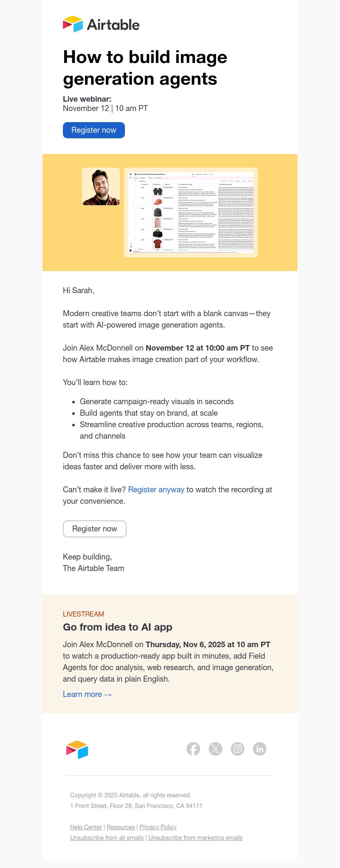Click the Resources link in the footer
The image size is (340, 868).
120,827
